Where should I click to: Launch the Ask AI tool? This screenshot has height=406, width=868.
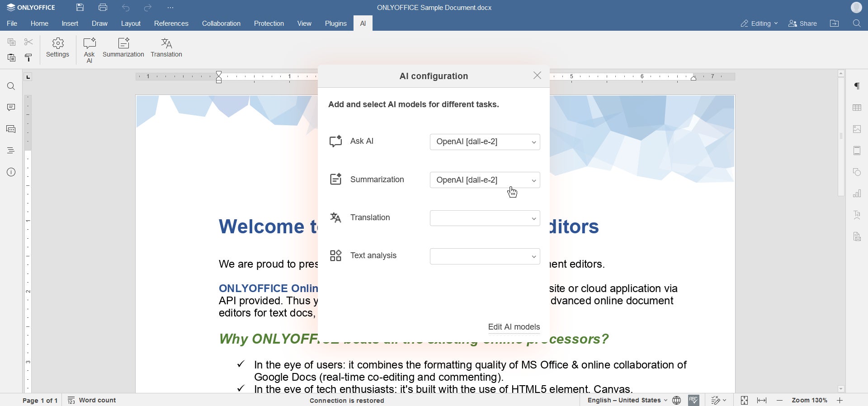pos(90,50)
